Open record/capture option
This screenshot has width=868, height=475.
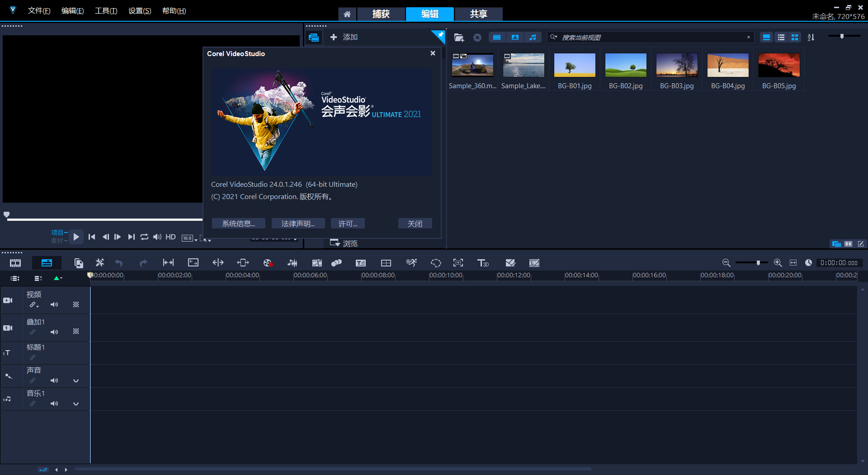click(x=268, y=263)
